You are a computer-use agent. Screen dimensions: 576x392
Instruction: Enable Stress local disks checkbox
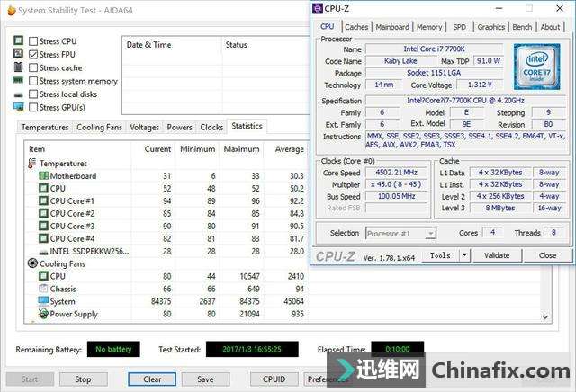coord(33,94)
